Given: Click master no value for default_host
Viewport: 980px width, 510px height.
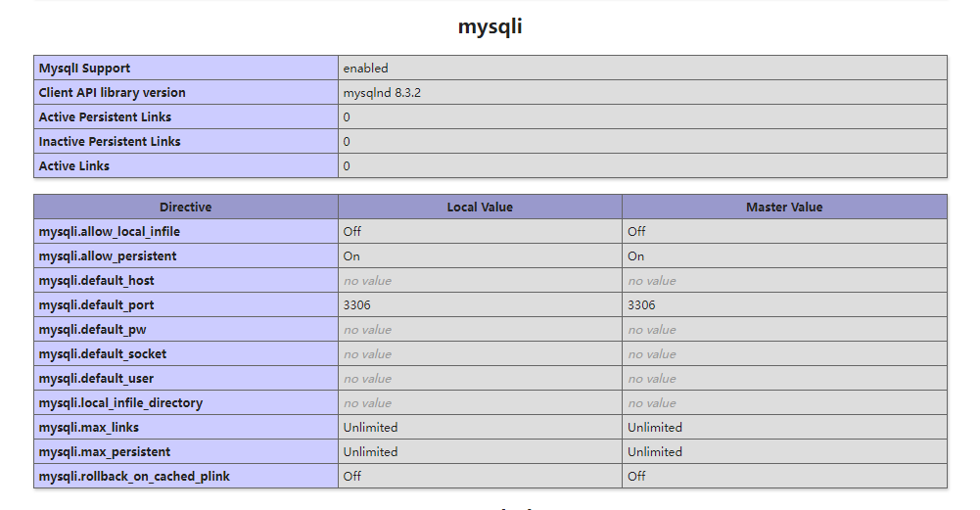Looking at the screenshot, I should coord(652,281).
